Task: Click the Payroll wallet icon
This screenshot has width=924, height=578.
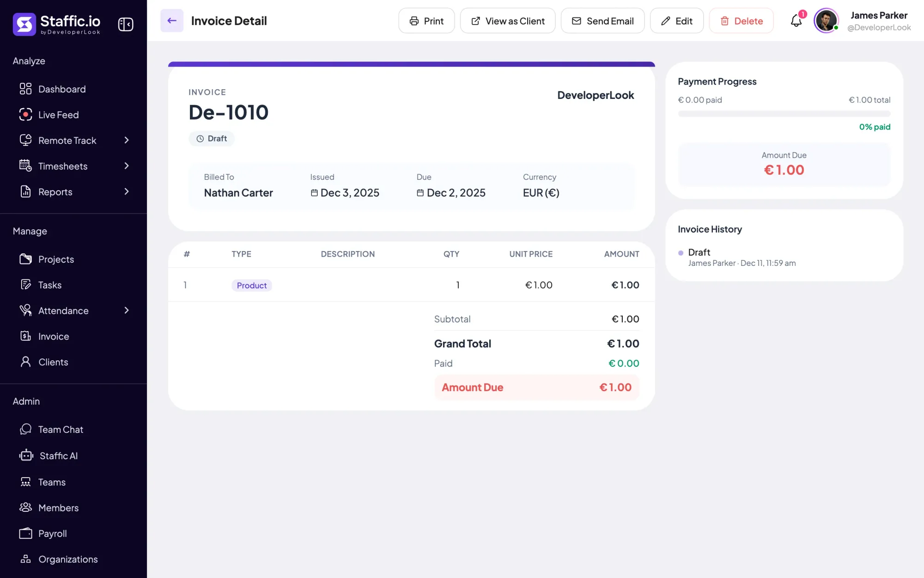Action: pyautogui.click(x=26, y=533)
